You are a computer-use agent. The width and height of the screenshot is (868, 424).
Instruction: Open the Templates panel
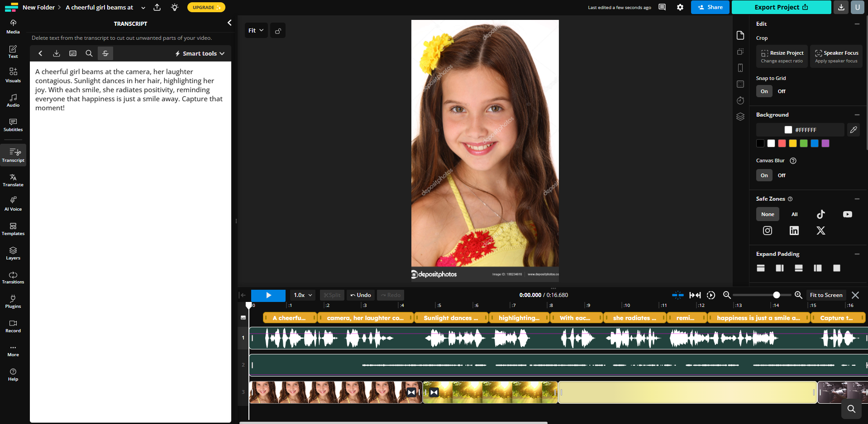[13, 228]
